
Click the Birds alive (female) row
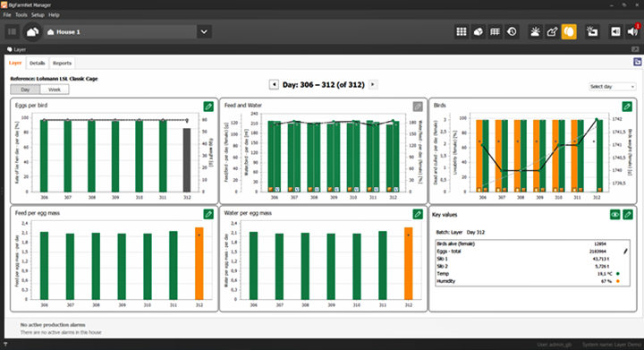point(532,243)
